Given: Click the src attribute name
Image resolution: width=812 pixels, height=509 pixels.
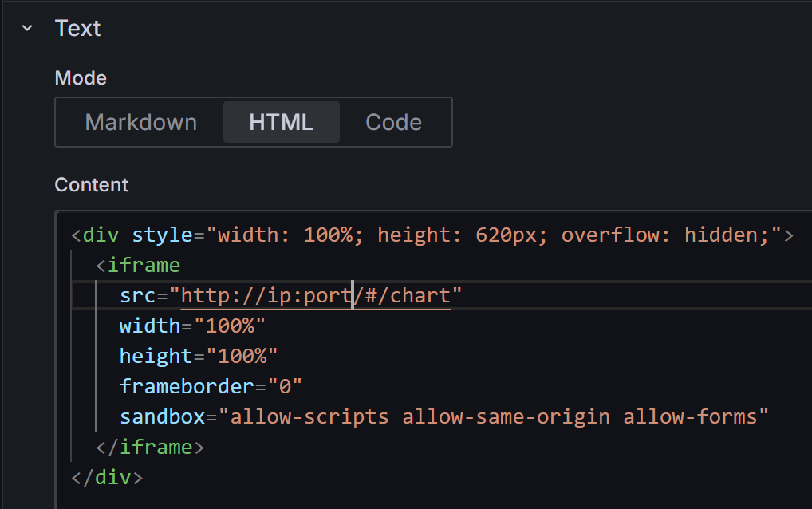Looking at the screenshot, I should pyautogui.click(x=137, y=296).
